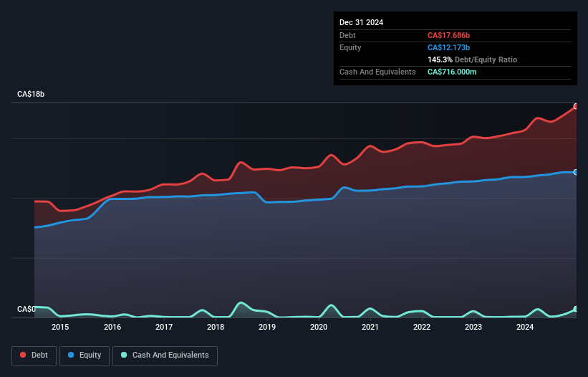Click the CA$12.173b equity value
Image resolution: width=588 pixels, height=377 pixels.
pyautogui.click(x=448, y=47)
